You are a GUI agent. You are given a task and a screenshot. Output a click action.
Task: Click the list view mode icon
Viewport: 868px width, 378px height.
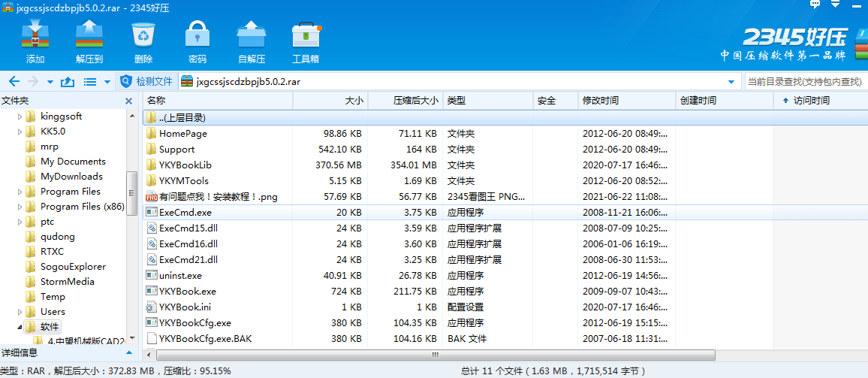(89, 82)
